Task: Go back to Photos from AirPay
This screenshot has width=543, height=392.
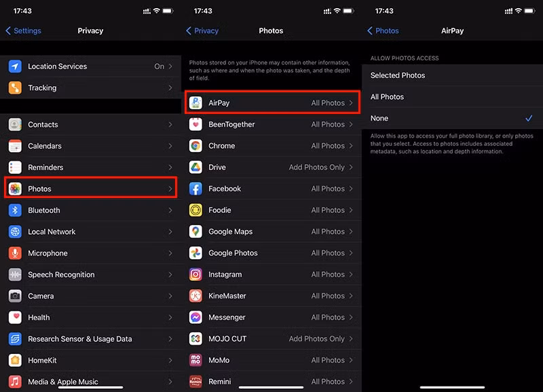Action: [x=383, y=31]
